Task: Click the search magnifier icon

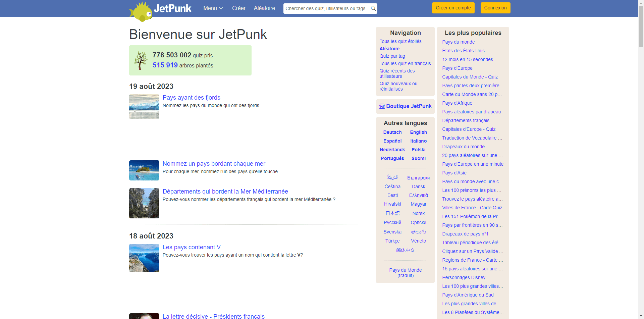Action: click(x=373, y=8)
